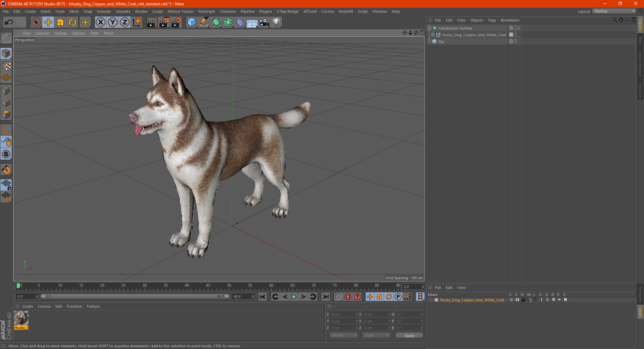Screen dimensions: 644x349
Task: Click the Undo arrow icon
Action: point(9,22)
